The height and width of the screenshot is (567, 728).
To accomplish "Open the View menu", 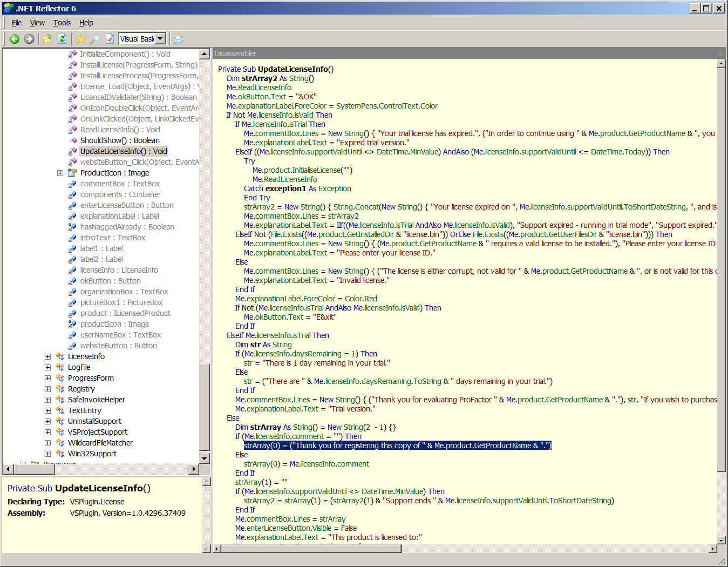I will pos(37,23).
